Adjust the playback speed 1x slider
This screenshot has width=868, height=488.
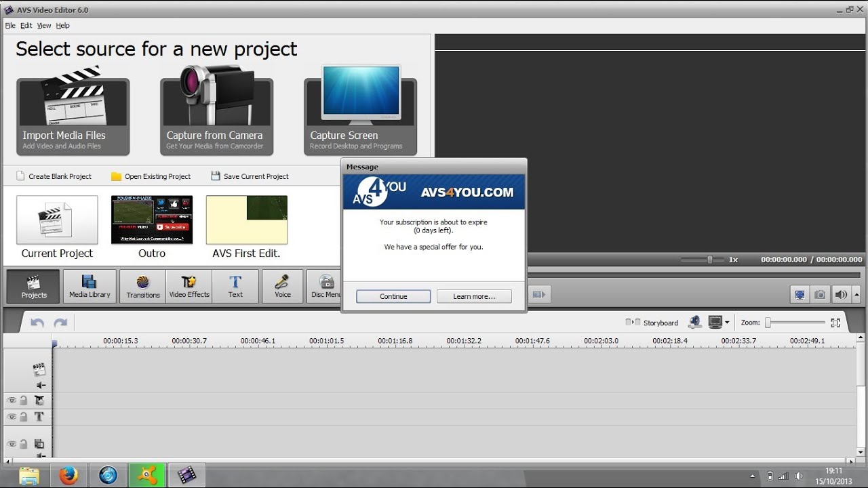pyautogui.click(x=703, y=259)
